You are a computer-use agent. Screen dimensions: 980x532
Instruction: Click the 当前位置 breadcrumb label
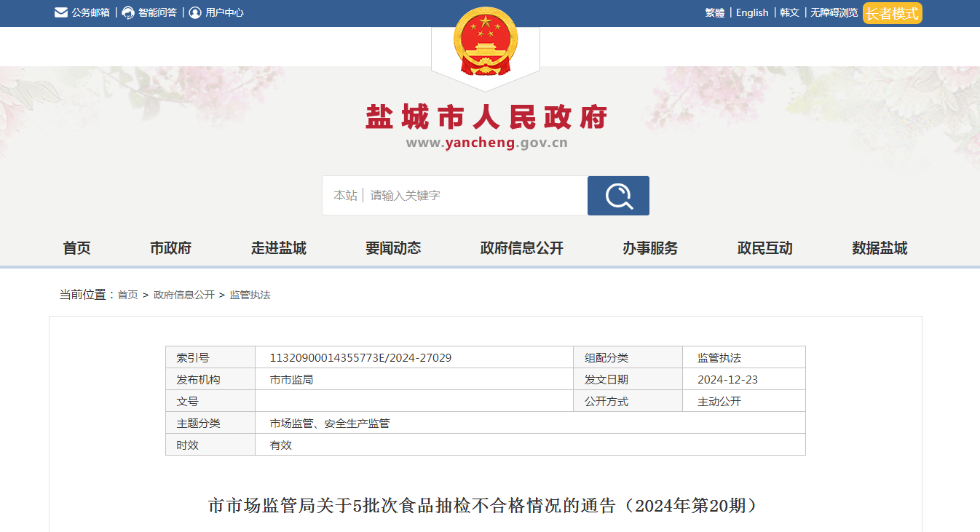click(x=87, y=295)
